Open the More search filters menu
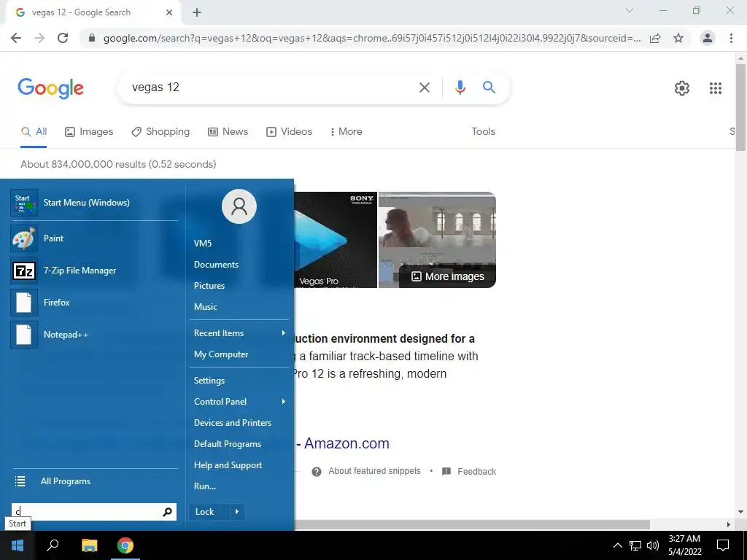Screen dimensions: 747x560 346,132
